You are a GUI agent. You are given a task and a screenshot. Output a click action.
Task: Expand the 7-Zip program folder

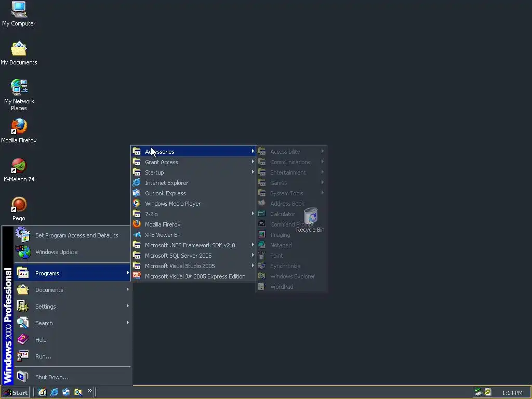tap(193, 214)
